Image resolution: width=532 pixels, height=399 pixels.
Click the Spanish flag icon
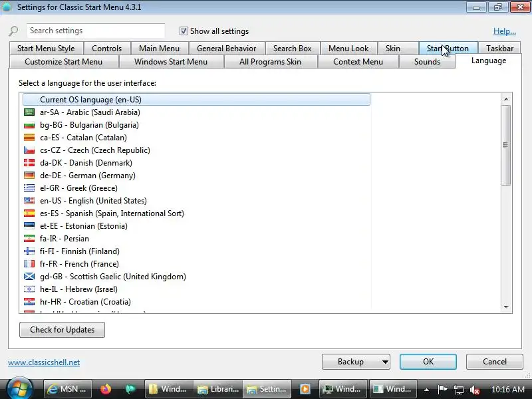click(x=29, y=213)
